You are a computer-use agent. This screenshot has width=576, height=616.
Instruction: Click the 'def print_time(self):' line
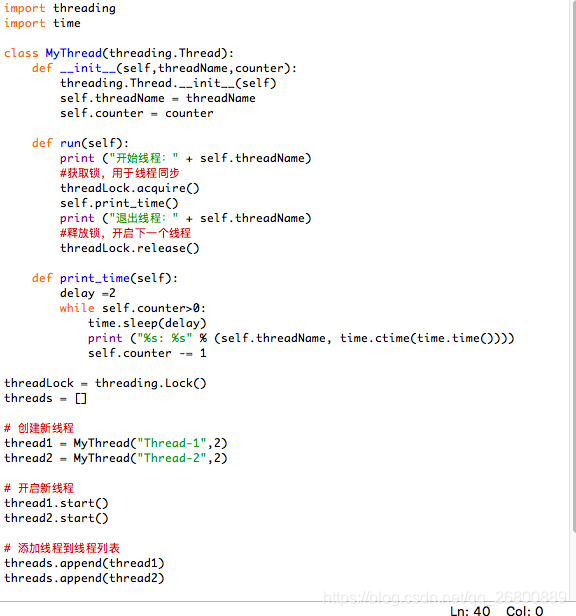coord(105,278)
